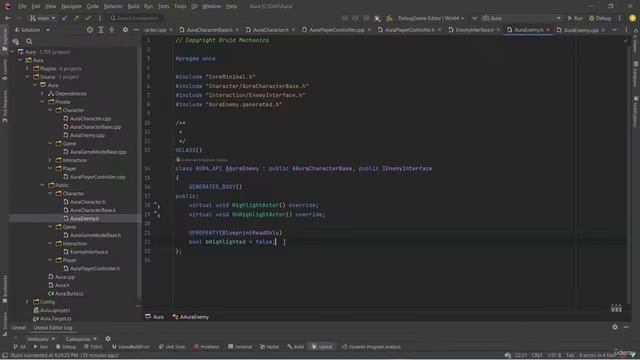Click the push green arrow icon

(76, 18)
